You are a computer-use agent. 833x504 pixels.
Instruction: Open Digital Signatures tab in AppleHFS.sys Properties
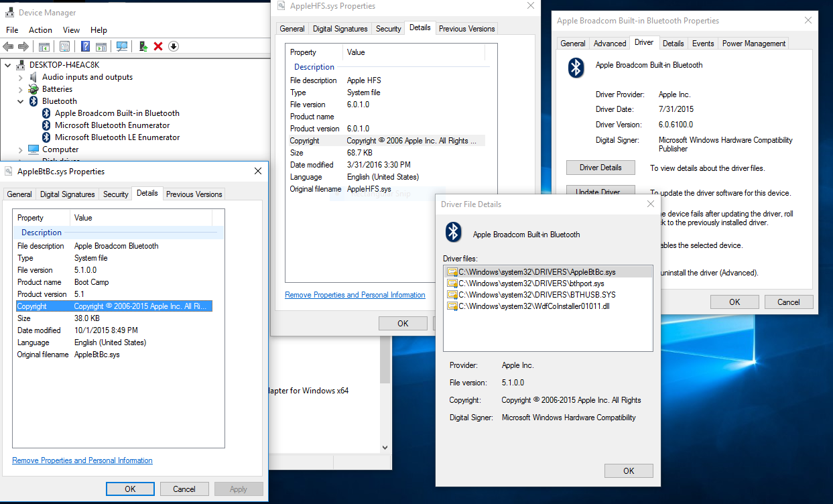coord(340,29)
